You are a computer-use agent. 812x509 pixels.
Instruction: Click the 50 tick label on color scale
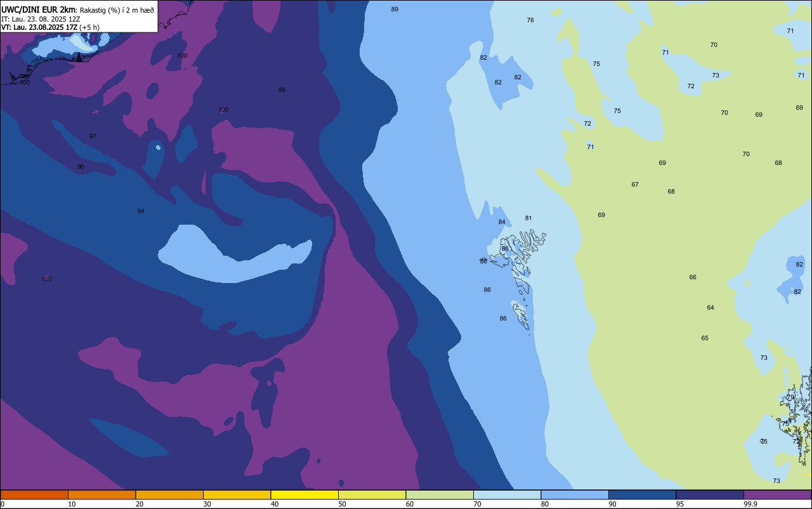pyautogui.click(x=343, y=504)
